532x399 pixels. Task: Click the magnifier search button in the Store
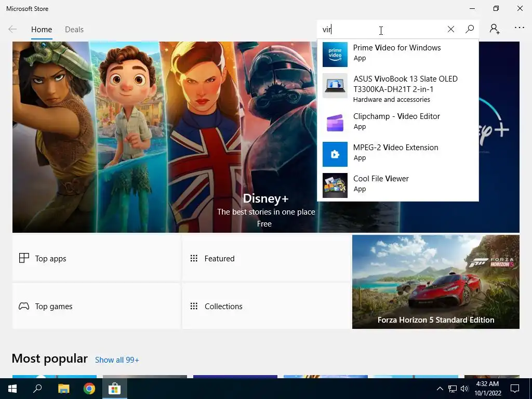470,29
